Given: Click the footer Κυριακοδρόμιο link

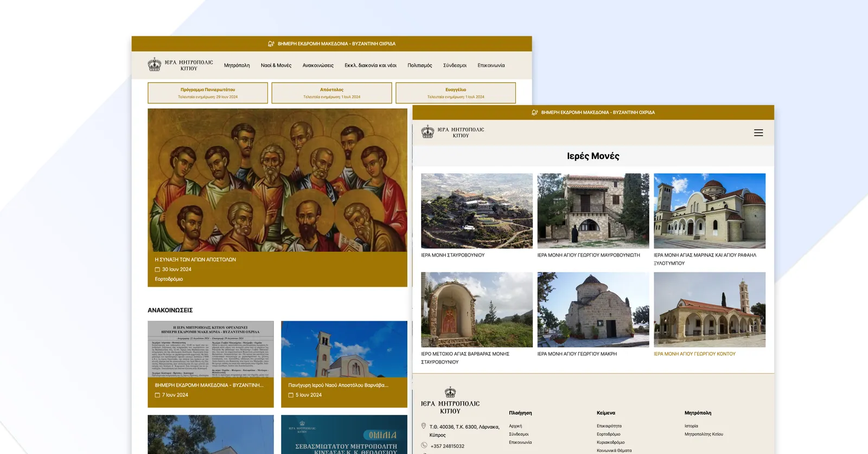Looking at the screenshot, I should tap(611, 443).
